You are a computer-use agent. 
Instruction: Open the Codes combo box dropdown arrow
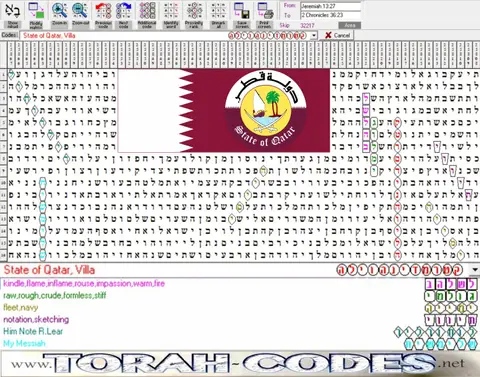click(314, 35)
